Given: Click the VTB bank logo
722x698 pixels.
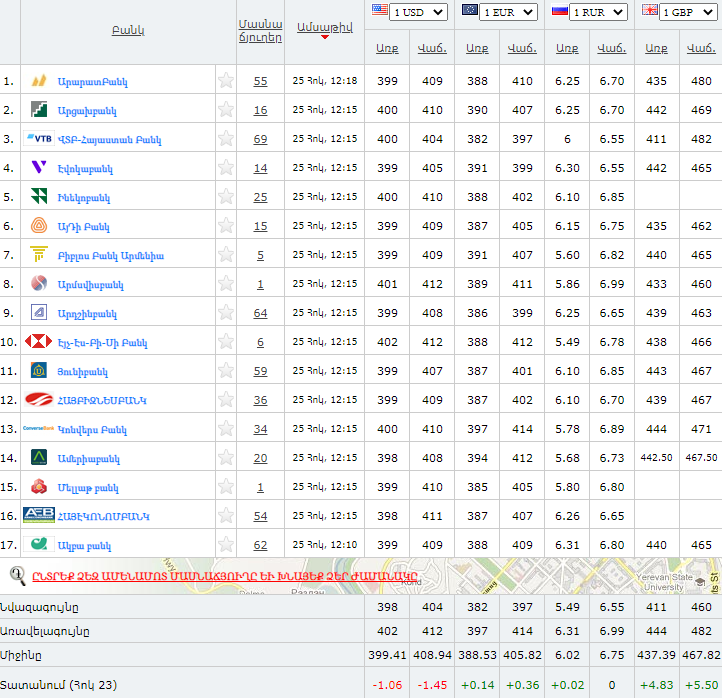Looking at the screenshot, I should (x=39, y=139).
